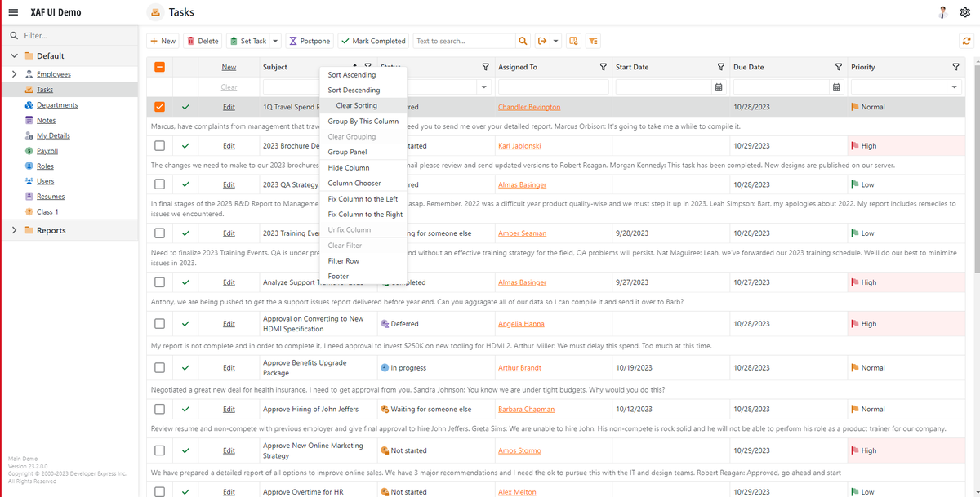
Task: Click the My Details icon in the sidebar
Action: pos(29,135)
